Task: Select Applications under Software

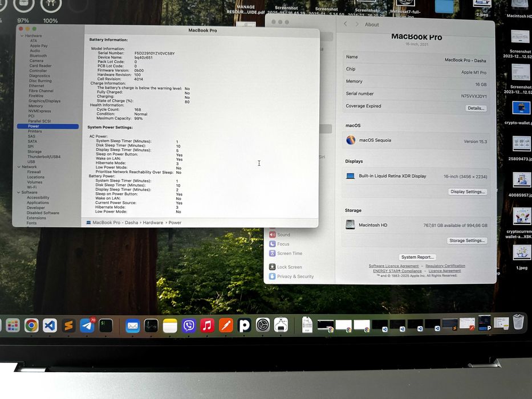Action: (38, 202)
